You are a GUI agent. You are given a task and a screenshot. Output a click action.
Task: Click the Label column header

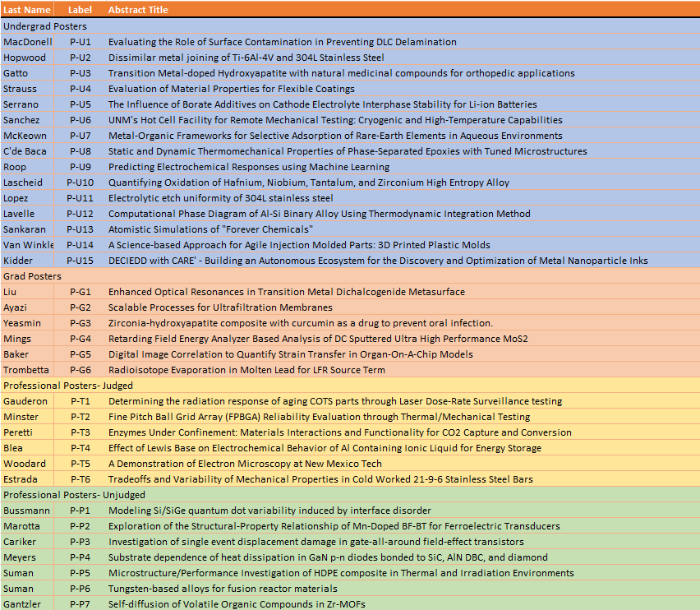click(80, 9)
